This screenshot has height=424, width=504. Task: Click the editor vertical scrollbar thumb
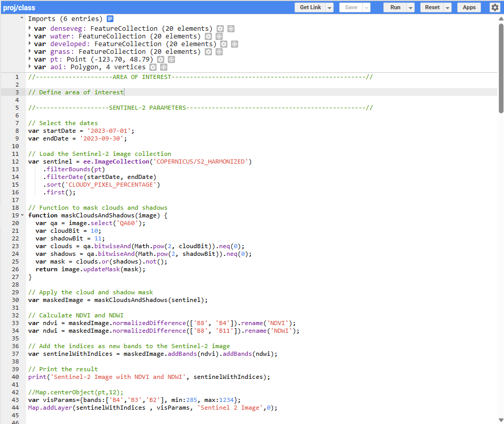[501, 68]
